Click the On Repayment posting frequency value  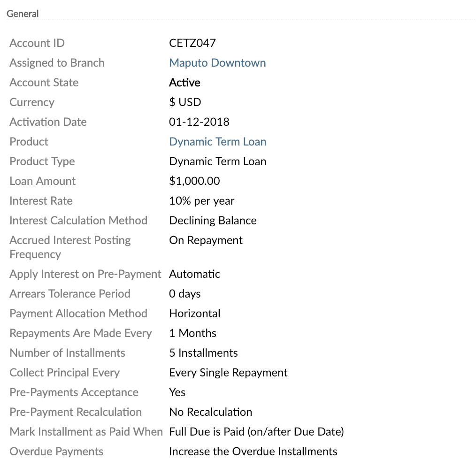point(206,240)
